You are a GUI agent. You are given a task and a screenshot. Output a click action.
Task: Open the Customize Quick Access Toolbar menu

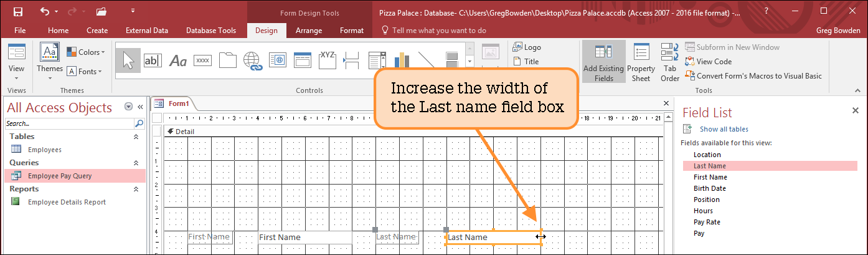click(133, 11)
